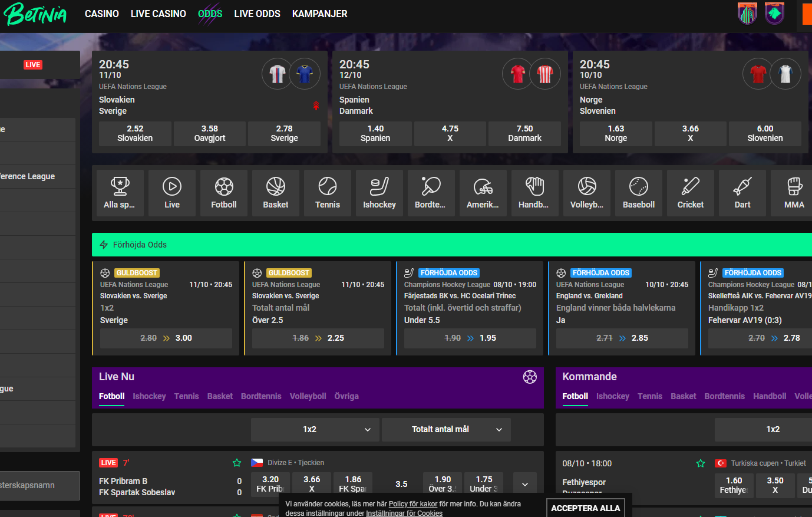The height and width of the screenshot is (517, 812).
Task: Accept all cookies with ACCEPTERA ALLA
Action: [585, 508]
